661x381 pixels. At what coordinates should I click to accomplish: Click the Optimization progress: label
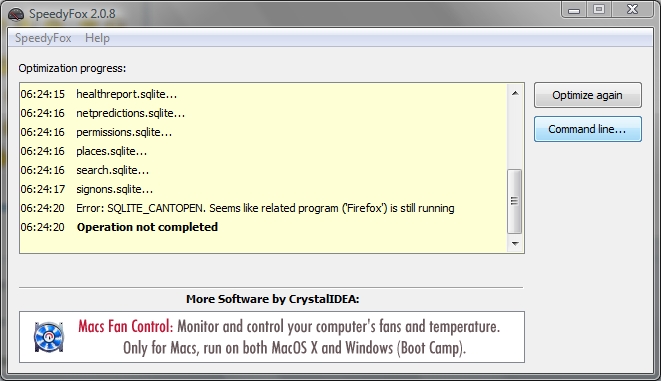[72, 68]
